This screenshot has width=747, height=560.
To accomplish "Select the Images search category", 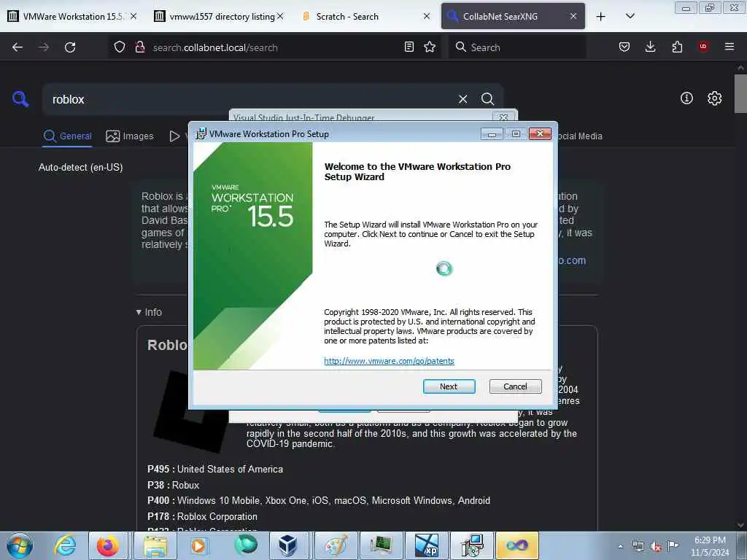I will click(130, 136).
